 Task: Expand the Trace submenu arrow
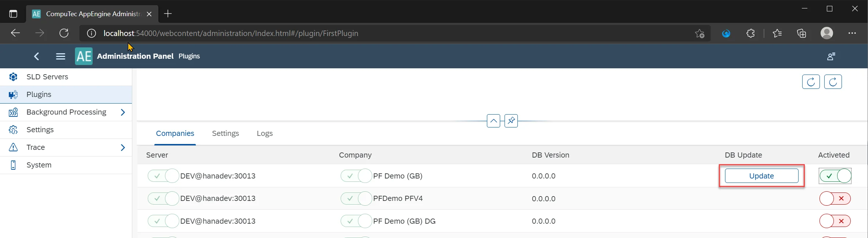coord(123,147)
